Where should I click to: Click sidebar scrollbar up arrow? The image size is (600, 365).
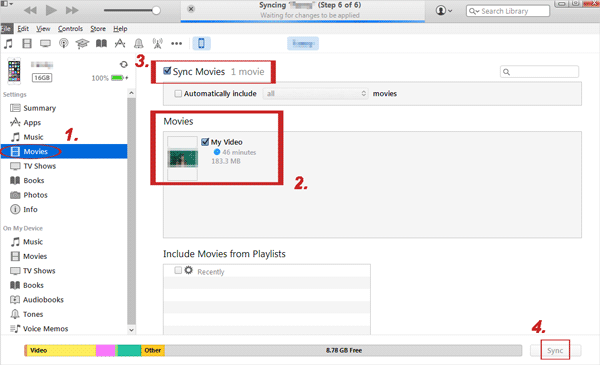tap(131, 93)
